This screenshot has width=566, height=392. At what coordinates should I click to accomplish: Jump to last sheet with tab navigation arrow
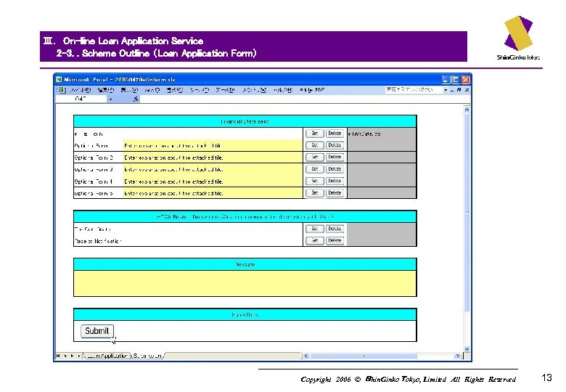[x=78, y=356]
